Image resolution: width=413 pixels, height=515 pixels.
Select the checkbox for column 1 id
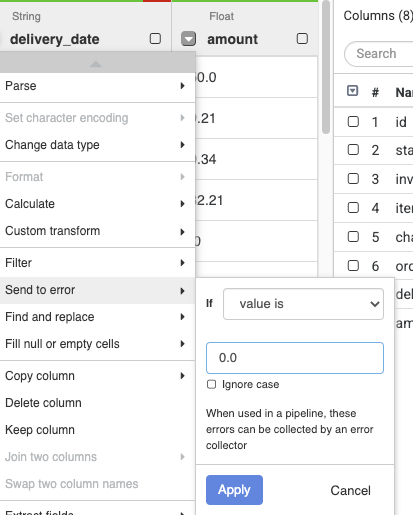pos(353,122)
